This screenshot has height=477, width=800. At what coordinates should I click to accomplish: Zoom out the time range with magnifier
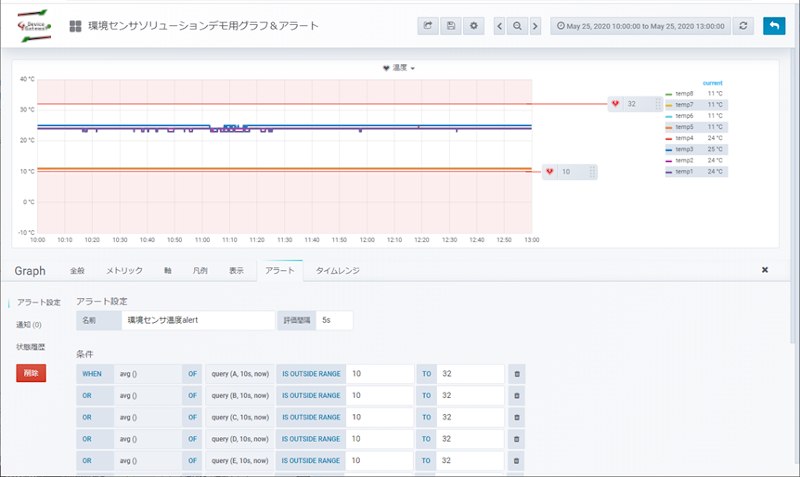tap(518, 26)
